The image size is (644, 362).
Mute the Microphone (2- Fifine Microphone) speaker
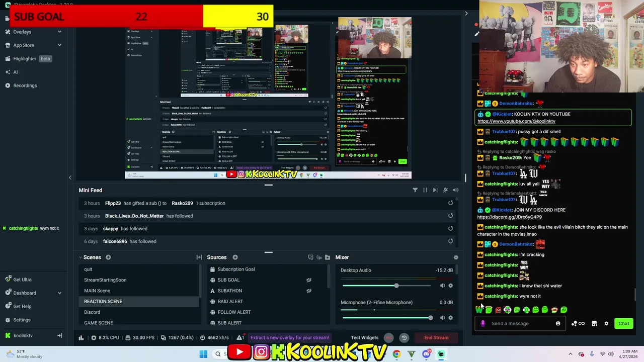[x=442, y=318]
